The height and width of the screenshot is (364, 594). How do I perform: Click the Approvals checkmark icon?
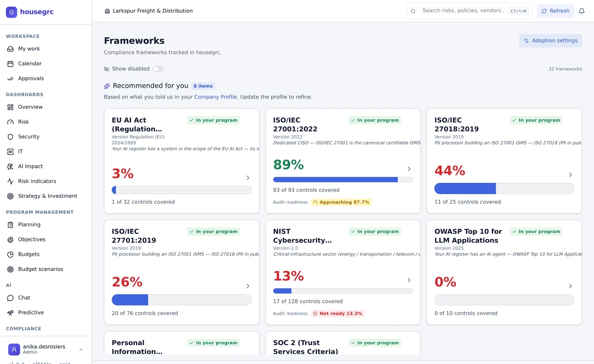[10, 79]
